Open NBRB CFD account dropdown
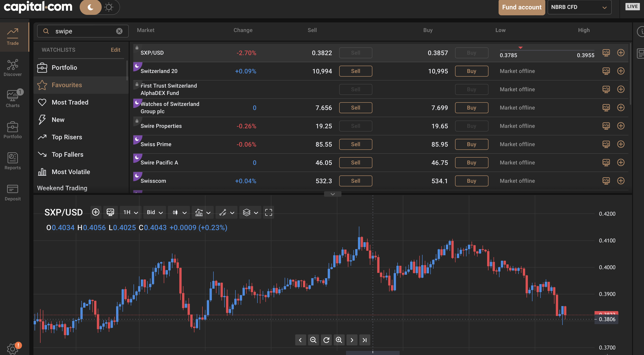Image resolution: width=644 pixels, height=355 pixels. pyautogui.click(x=579, y=7)
